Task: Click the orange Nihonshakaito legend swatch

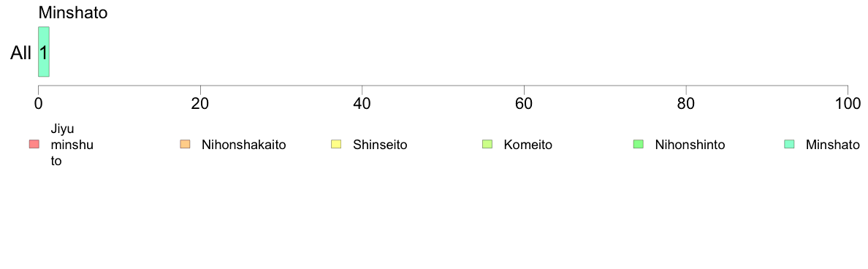Action: 185,145
